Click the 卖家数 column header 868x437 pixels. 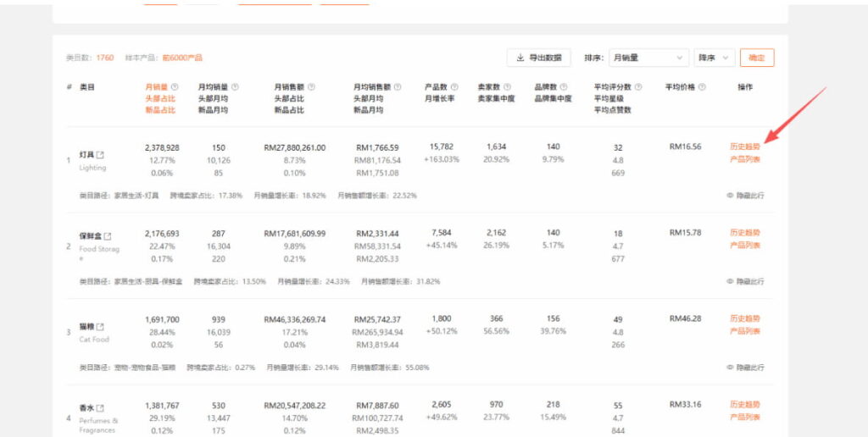pos(489,87)
